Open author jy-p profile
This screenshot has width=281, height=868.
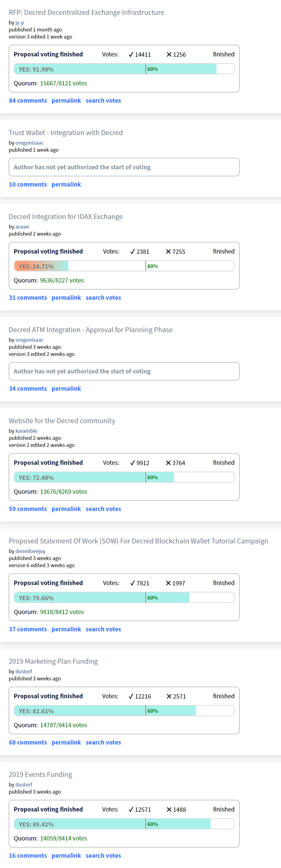click(x=20, y=23)
